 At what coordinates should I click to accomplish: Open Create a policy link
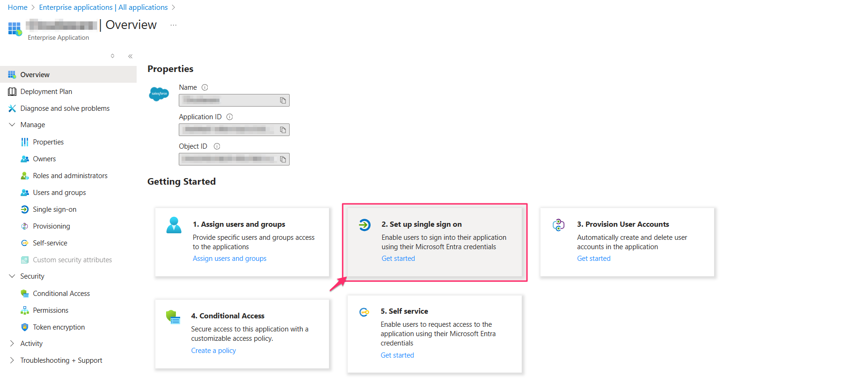click(213, 351)
